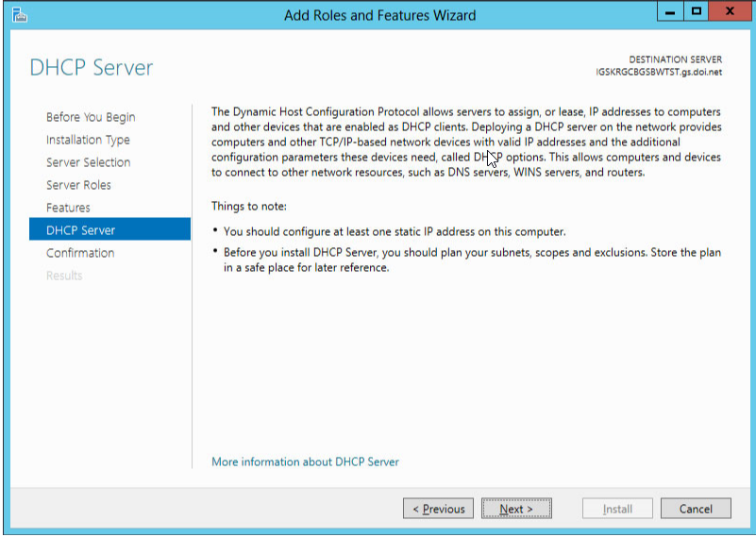Viewport: 756px width, 537px height.
Task: Click the DHCP Server page heading
Action: [92, 68]
